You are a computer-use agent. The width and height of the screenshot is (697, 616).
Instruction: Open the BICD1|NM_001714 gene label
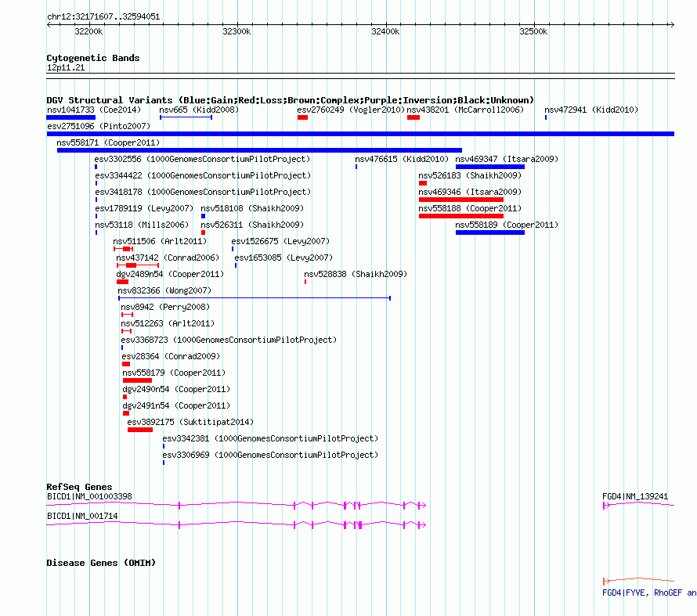coord(82,516)
